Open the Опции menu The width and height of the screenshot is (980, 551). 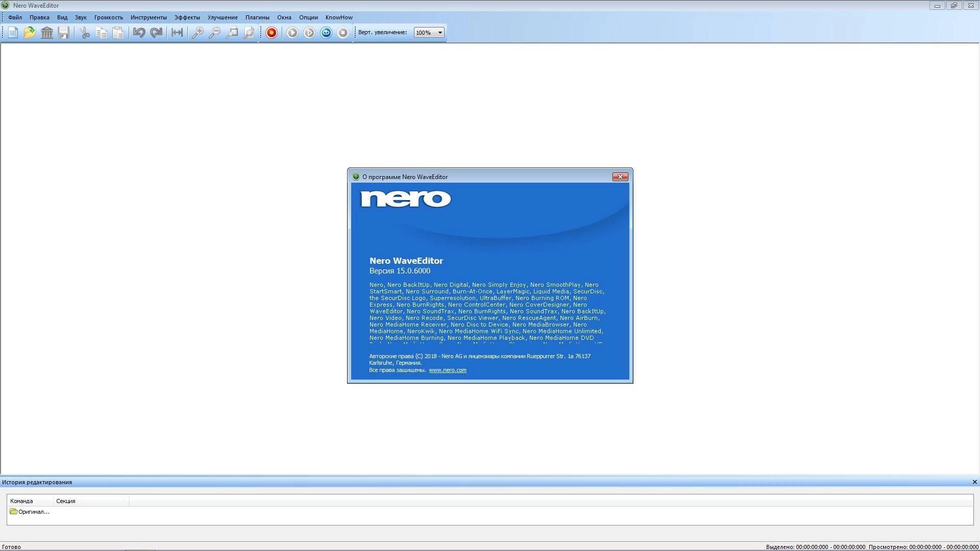pos(308,17)
